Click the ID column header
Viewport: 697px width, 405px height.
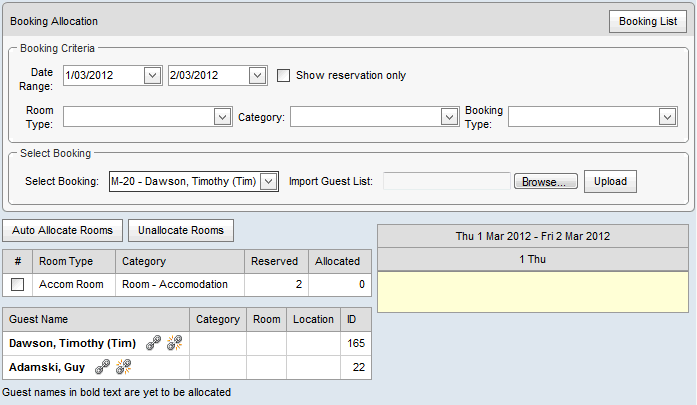356,319
